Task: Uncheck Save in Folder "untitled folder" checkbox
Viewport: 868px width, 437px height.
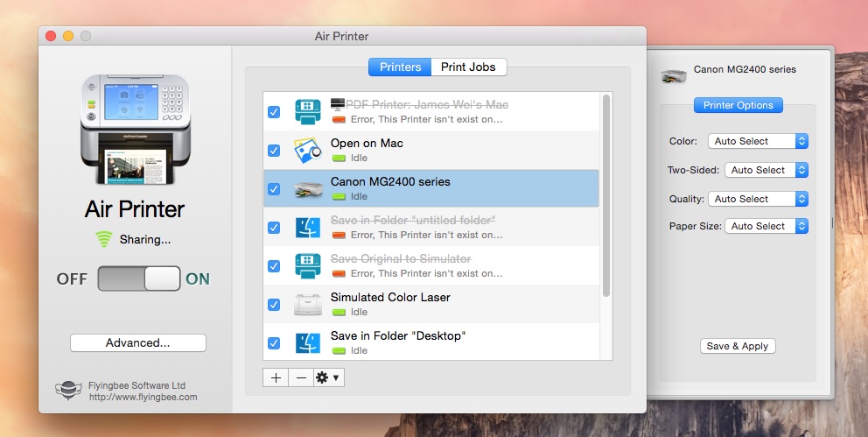Action: coord(274,228)
